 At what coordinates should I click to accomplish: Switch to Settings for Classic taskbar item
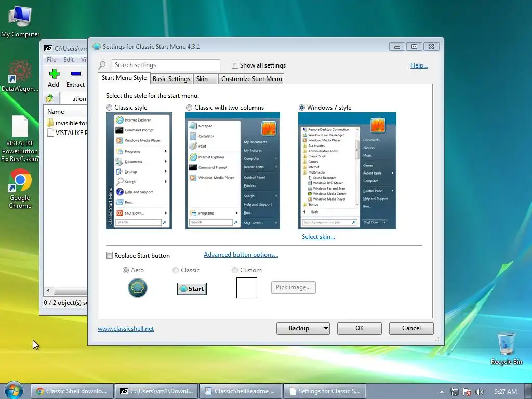pyautogui.click(x=324, y=391)
